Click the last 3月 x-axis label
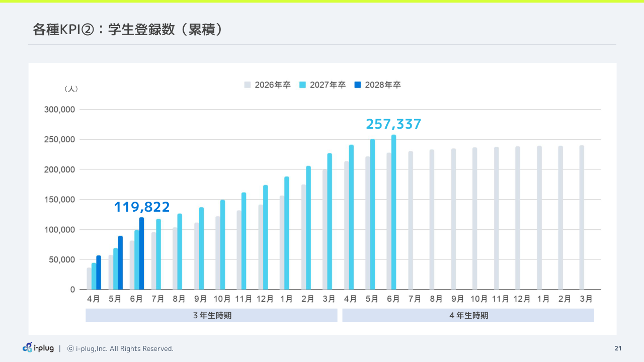The image size is (644, 362). 586,299
